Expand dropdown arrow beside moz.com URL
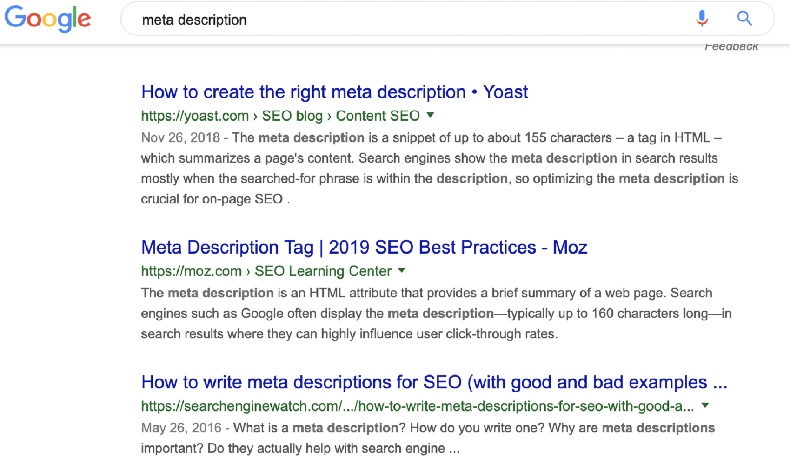The image size is (790, 464). (402, 271)
